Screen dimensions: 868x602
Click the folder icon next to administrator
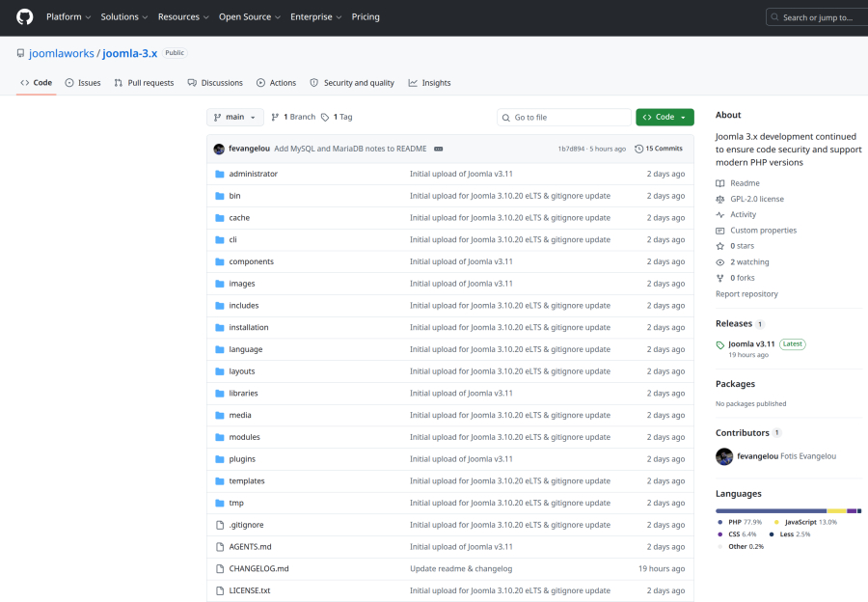click(220, 174)
